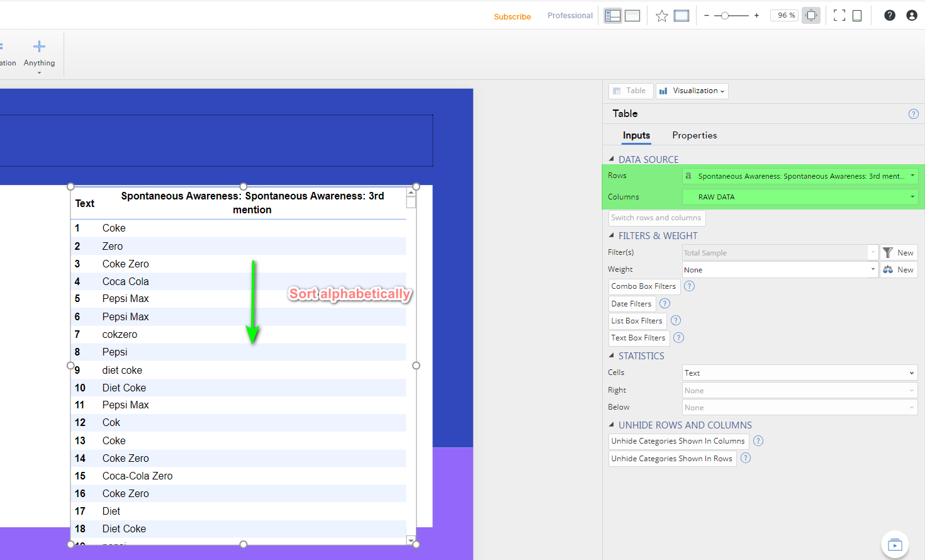The image size is (925, 560).
Task: Click the Subscribe link
Action: tap(512, 16)
